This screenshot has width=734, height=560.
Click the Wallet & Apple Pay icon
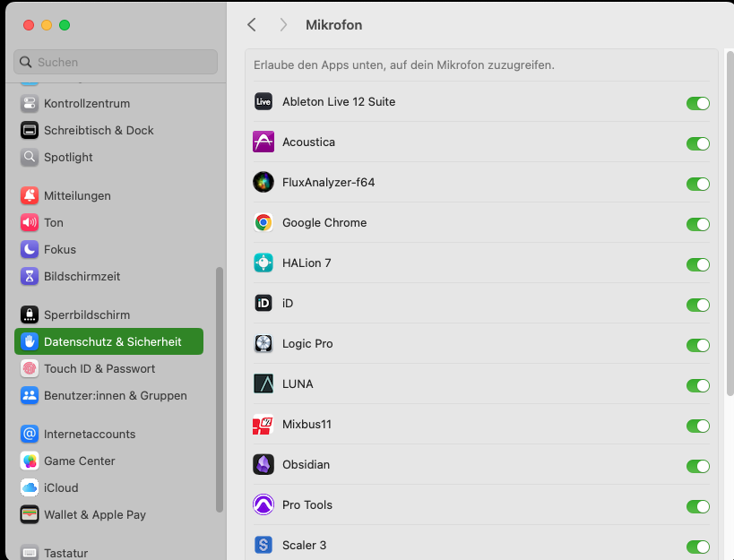[x=30, y=514]
